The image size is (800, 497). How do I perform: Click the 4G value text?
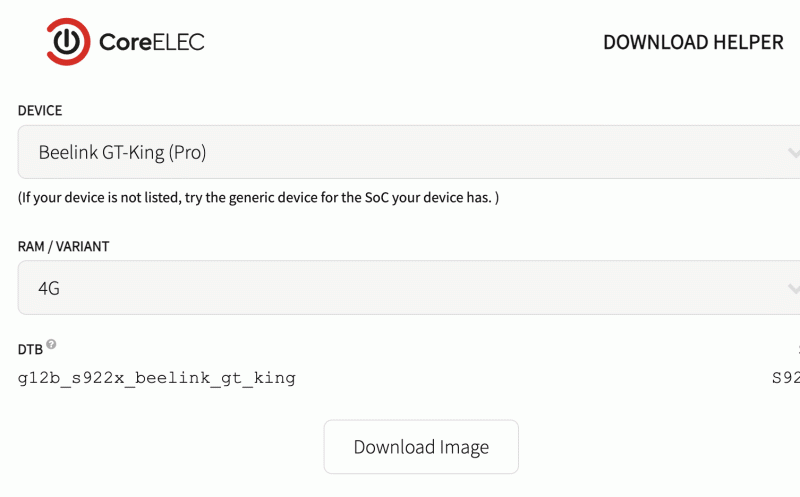pos(49,288)
